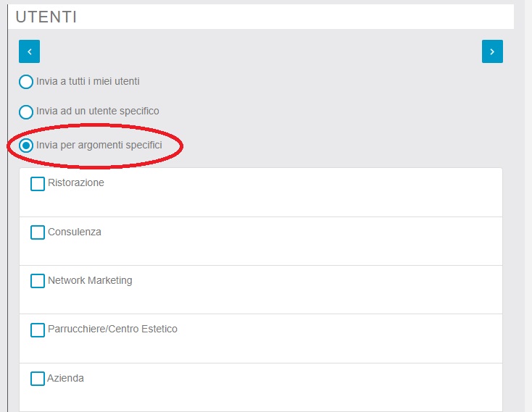The height and width of the screenshot is (412, 532).
Task: Click the 'Azienda' topic label text
Action: pyautogui.click(x=66, y=378)
